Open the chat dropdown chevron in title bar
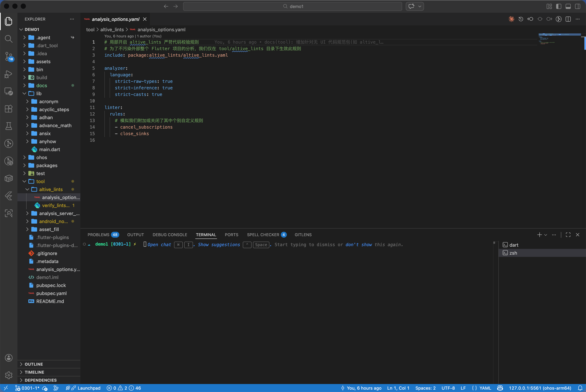 [x=420, y=6]
